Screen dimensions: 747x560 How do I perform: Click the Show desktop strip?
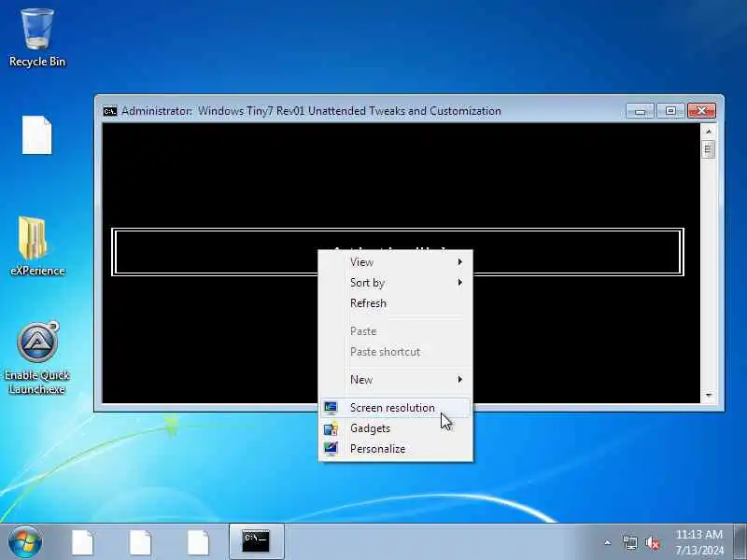click(x=740, y=542)
